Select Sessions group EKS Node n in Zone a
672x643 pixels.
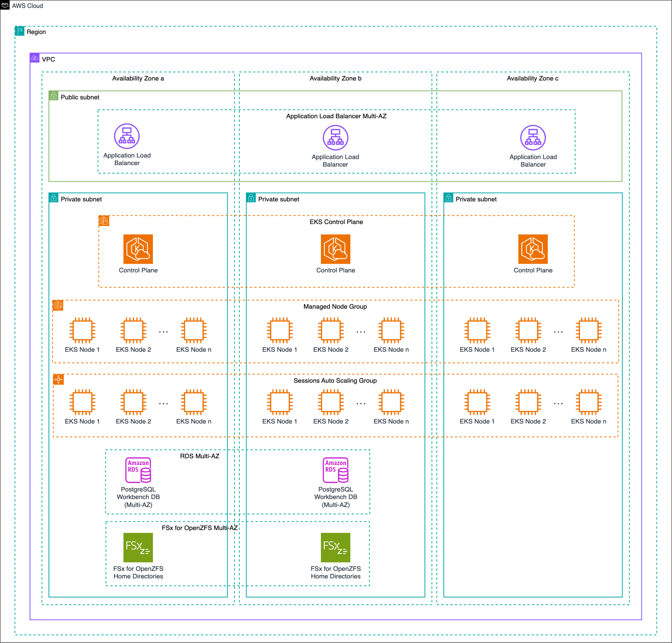coord(194,402)
